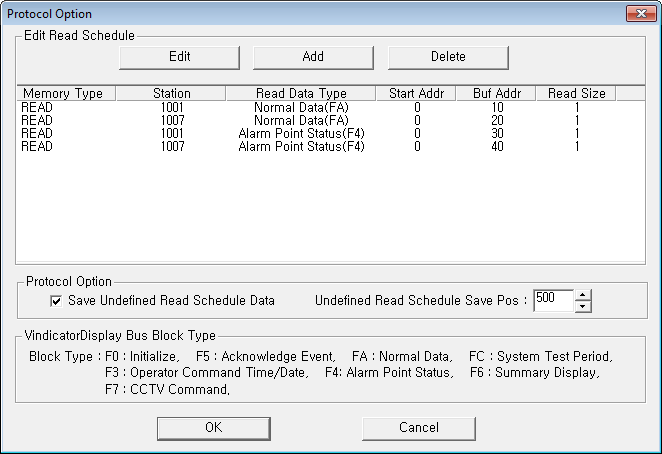Select row with station 1001 Normal Data(FA)
The height and width of the screenshot is (454, 662).
click(x=331, y=108)
